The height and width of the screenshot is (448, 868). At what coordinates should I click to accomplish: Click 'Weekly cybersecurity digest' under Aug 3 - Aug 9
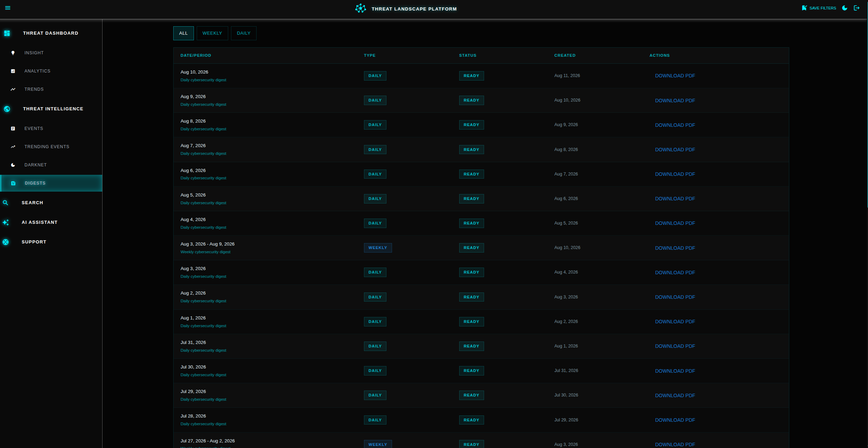click(205, 252)
